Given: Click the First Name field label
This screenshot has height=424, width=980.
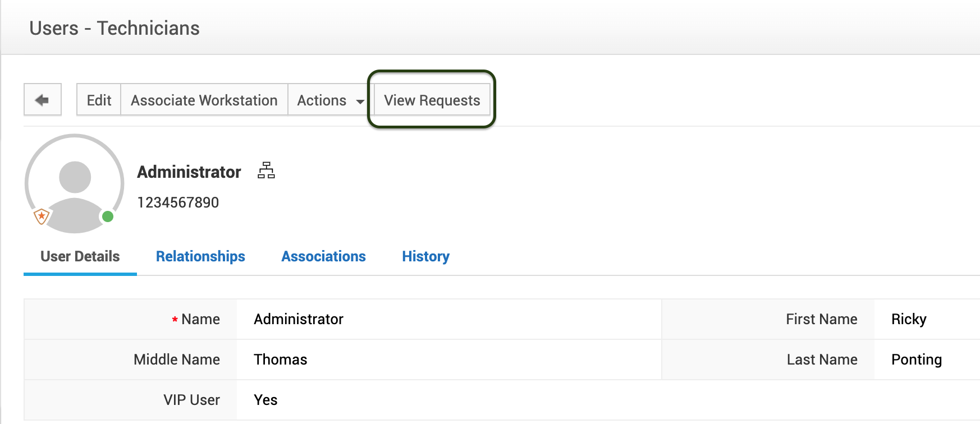Looking at the screenshot, I should coord(822,319).
